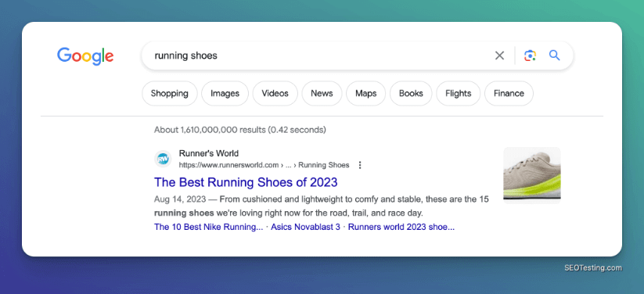Switch to the Maps tab

(x=366, y=93)
